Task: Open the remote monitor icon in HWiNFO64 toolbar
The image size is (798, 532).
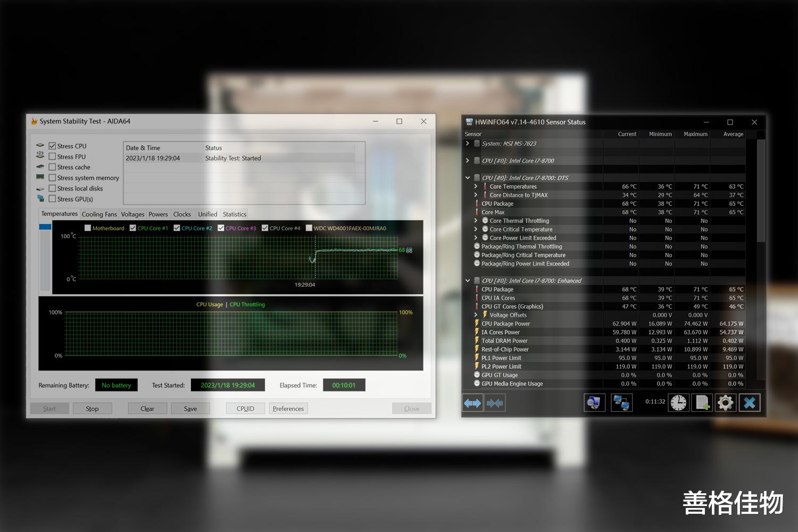Action: click(594, 403)
